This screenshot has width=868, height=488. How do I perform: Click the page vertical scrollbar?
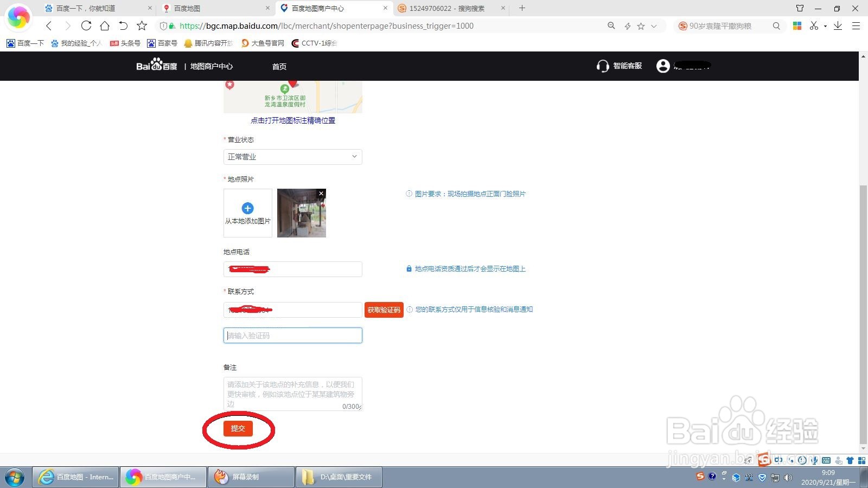tap(863, 313)
